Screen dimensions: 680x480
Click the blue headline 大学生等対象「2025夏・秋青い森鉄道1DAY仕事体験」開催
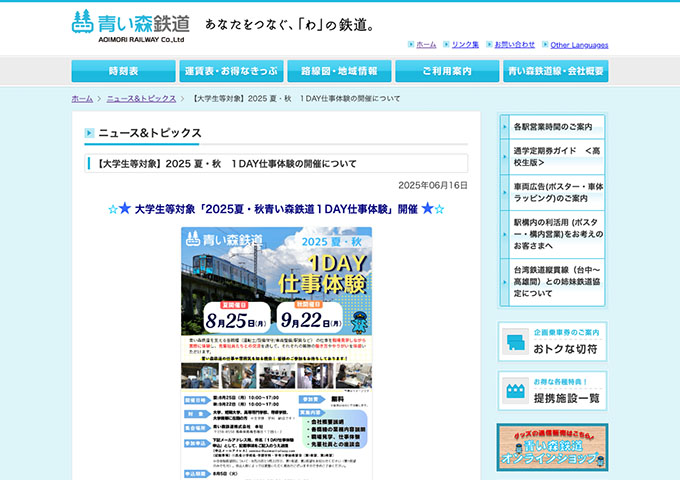(x=276, y=209)
